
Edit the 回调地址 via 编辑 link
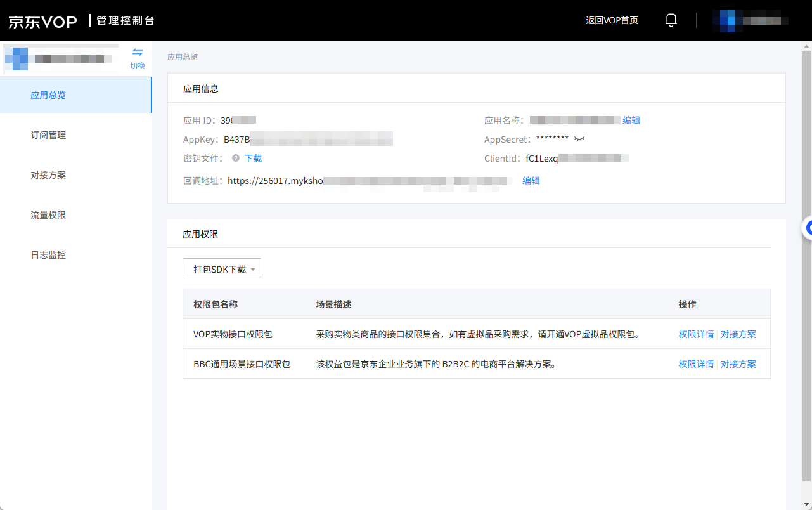[x=531, y=180]
